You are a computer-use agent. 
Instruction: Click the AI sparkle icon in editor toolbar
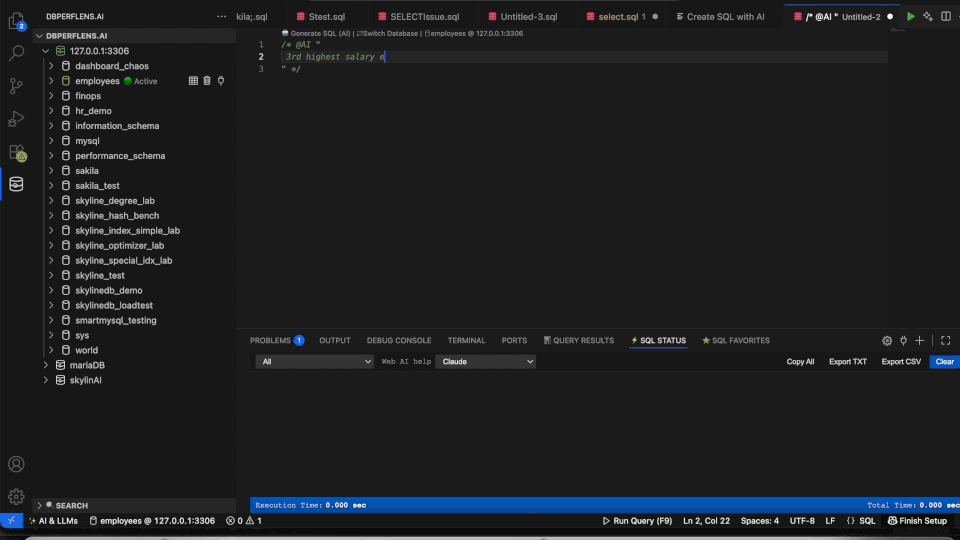pyautogui.click(x=928, y=17)
